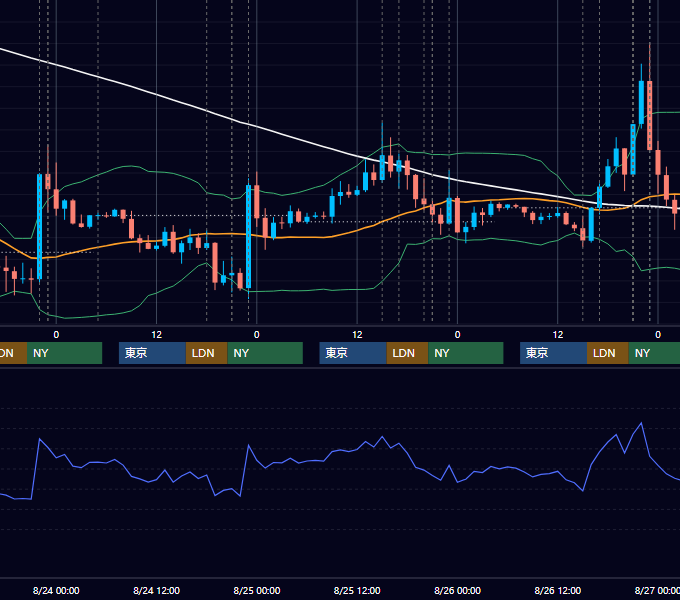Click the oscillator peak just before 8/27 00:00
Image resolution: width=680 pixels, height=600 pixels.
641,423
